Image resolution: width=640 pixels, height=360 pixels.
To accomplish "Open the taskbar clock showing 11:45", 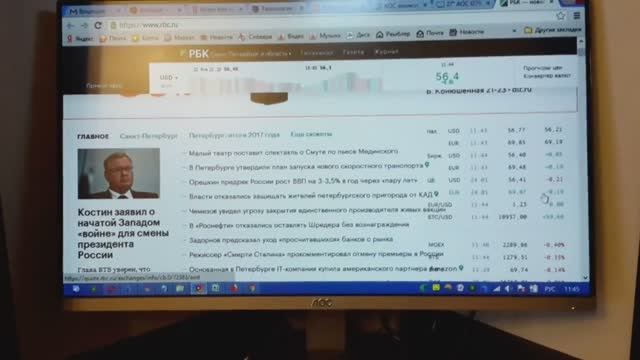I will pos(571,289).
